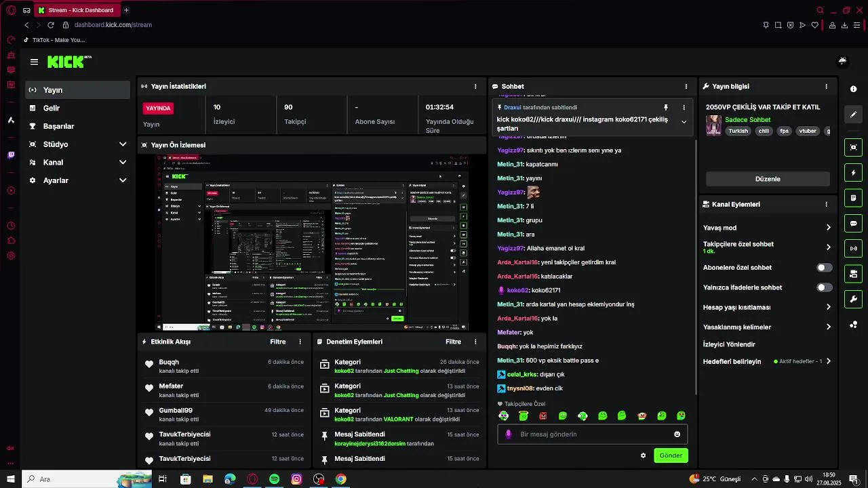Click the Turkish tag chip
The image size is (868, 488).
(738, 131)
